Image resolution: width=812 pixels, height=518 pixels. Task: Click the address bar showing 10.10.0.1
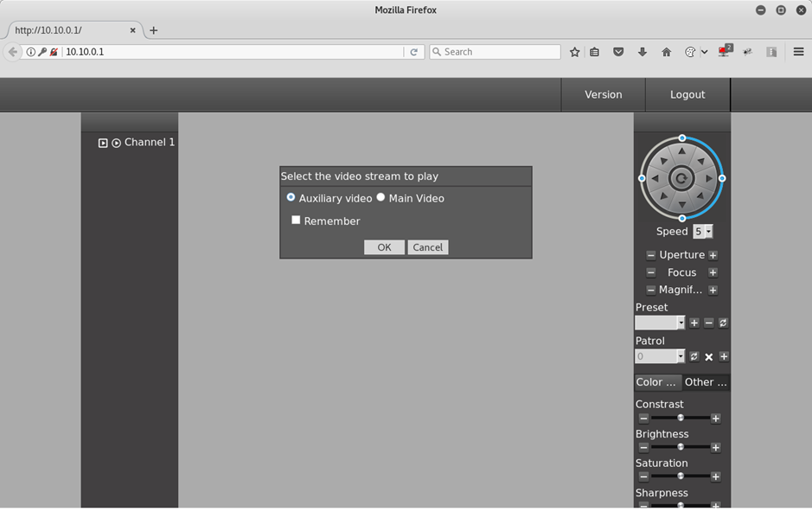(233, 52)
